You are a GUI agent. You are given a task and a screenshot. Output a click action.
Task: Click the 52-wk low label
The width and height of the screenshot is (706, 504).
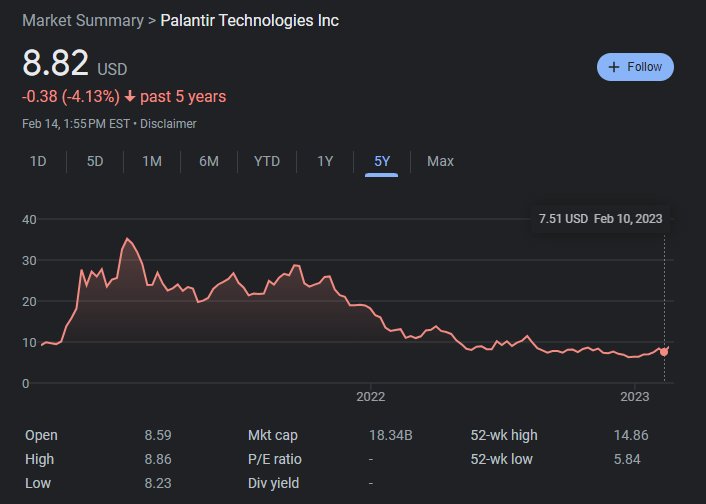point(502,459)
